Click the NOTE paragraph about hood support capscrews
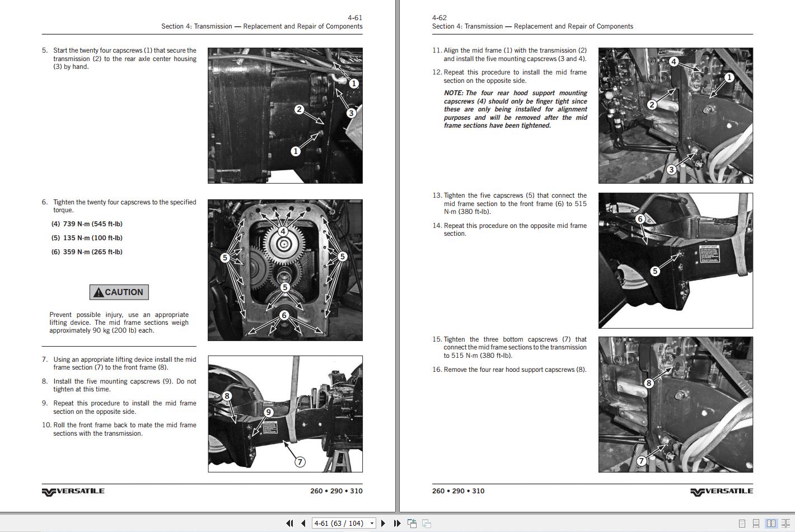This screenshot has height=532, width=795. pos(516,109)
